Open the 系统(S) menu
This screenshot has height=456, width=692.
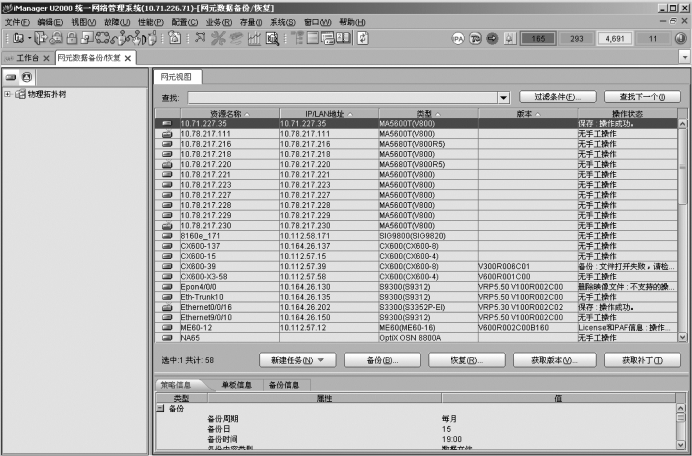coord(282,22)
